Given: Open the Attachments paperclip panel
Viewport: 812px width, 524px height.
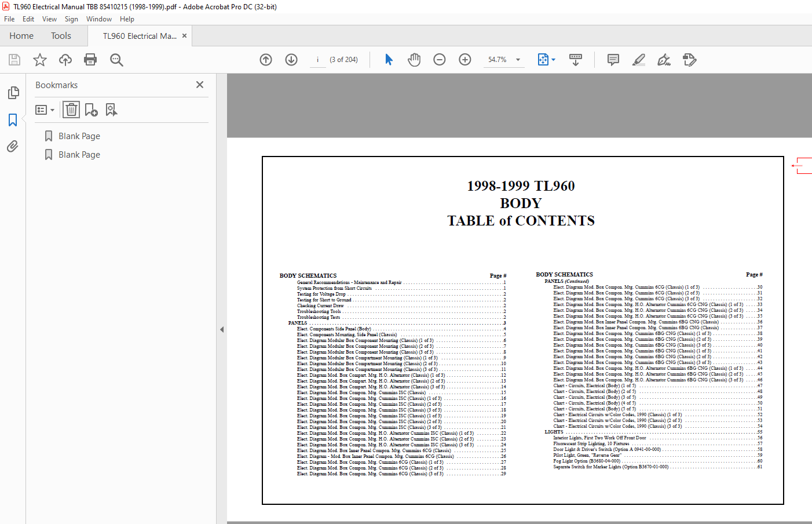Looking at the screenshot, I should (x=13, y=146).
